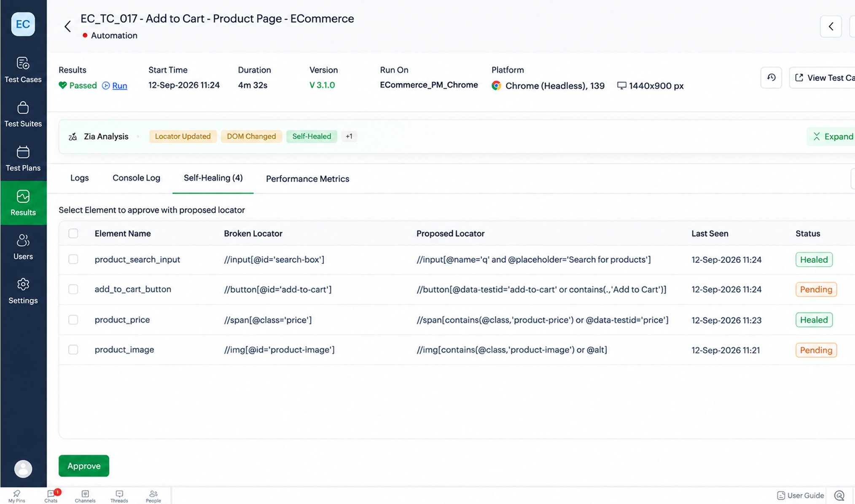Open user profile avatar
This screenshot has height=504, width=855.
coord(23,469)
